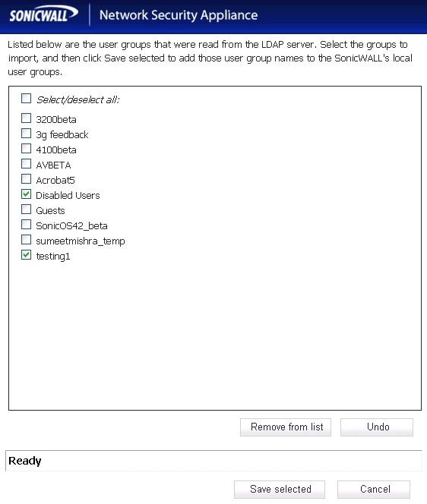Click the Disabled Users label text
This screenshot has height=504, width=427.
(x=68, y=195)
